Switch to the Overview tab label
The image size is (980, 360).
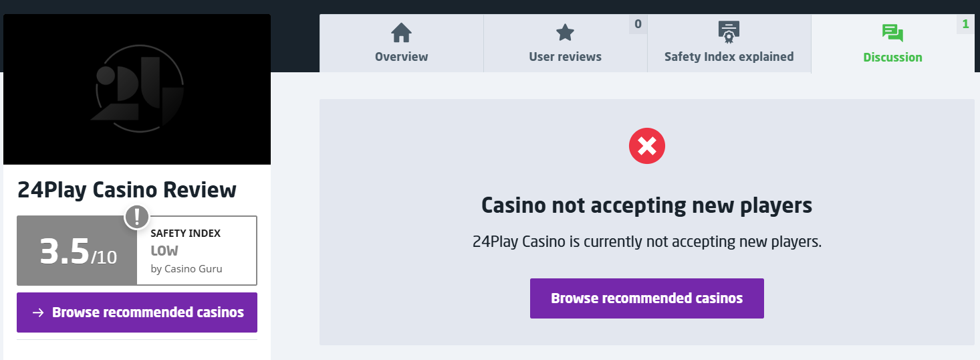(401, 57)
